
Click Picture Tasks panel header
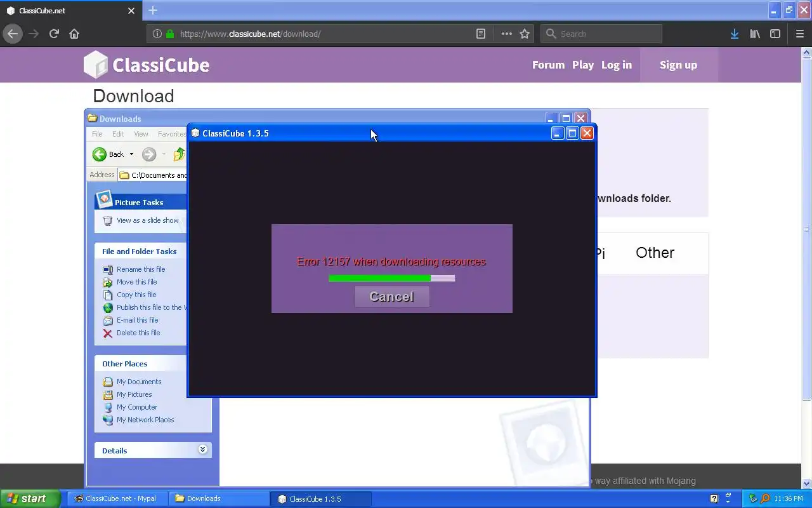coord(141,202)
